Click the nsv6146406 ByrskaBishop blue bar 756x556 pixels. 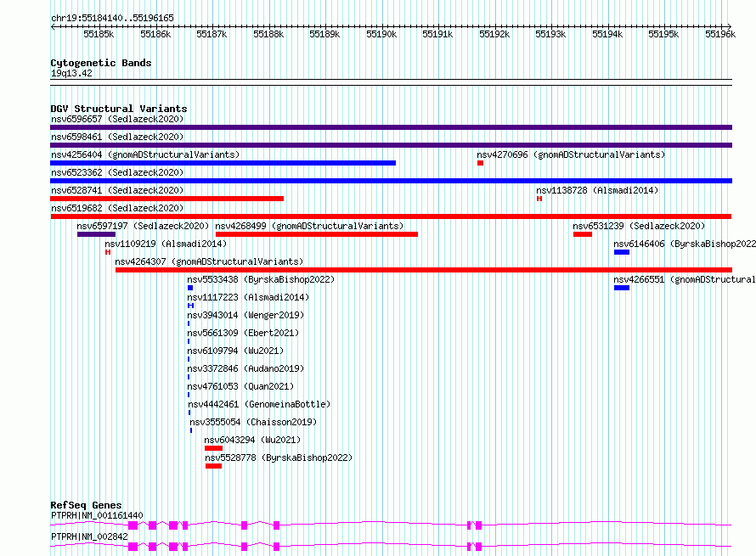click(622, 252)
